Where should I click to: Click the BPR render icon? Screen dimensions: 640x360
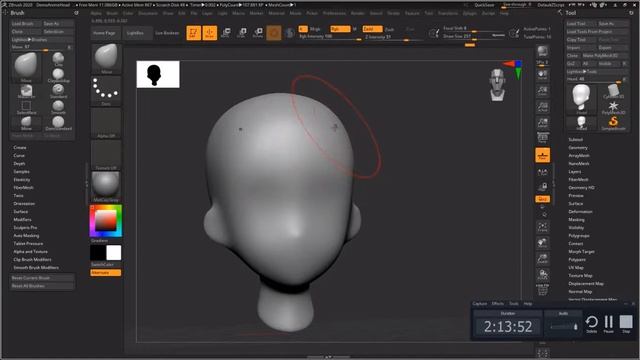(542, 51)
